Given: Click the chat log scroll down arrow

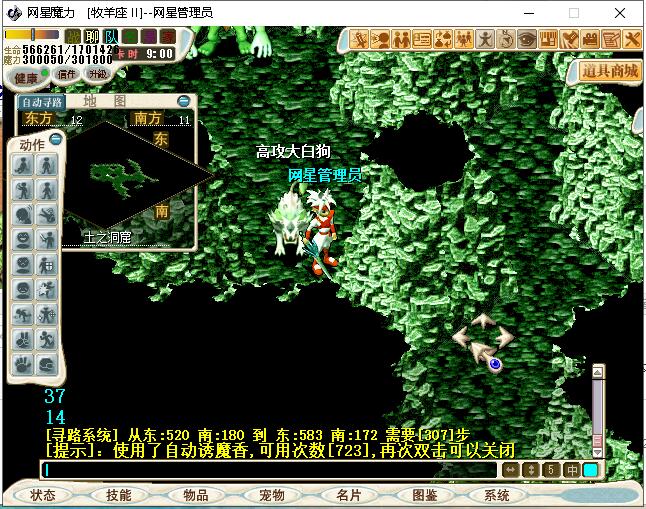Looking at the screenshot, I should point(597,452).
